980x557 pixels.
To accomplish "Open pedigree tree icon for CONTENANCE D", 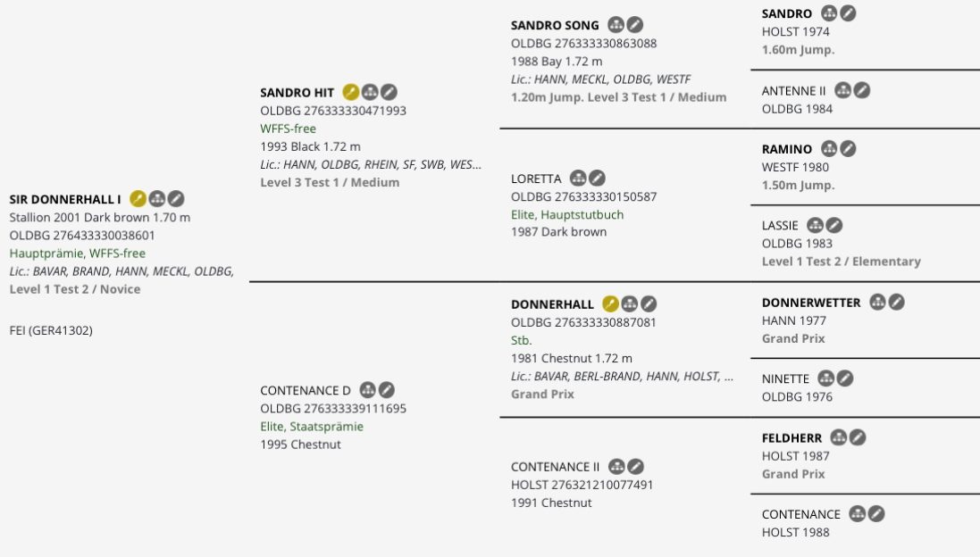I will tap(368, 390).
